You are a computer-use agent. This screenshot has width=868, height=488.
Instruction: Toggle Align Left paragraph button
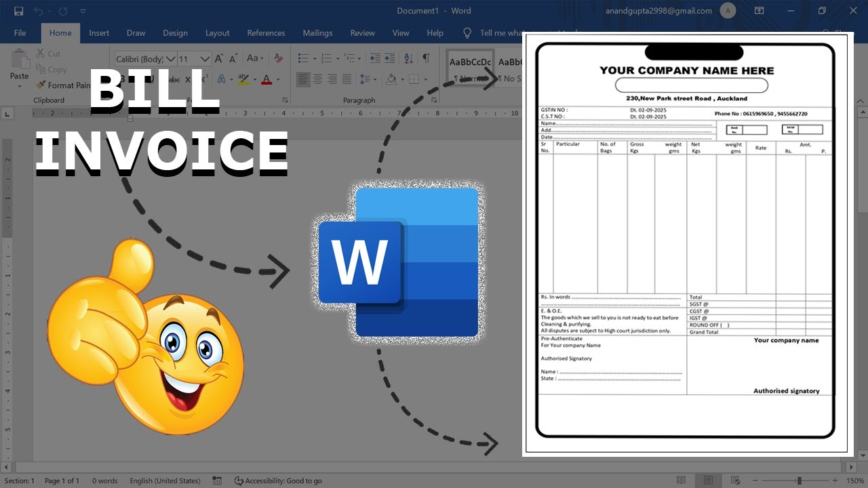(303, 79)
